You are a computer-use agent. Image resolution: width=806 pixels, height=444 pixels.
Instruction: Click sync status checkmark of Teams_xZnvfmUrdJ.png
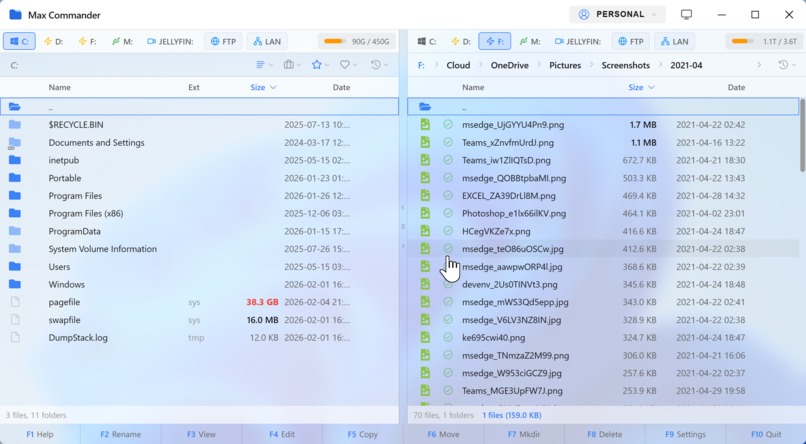click(448, 142)
